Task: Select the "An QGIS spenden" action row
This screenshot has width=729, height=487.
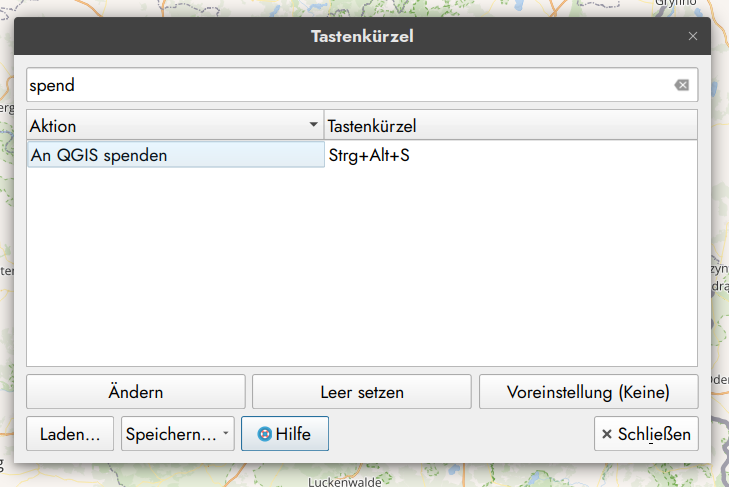Action: 175,155
